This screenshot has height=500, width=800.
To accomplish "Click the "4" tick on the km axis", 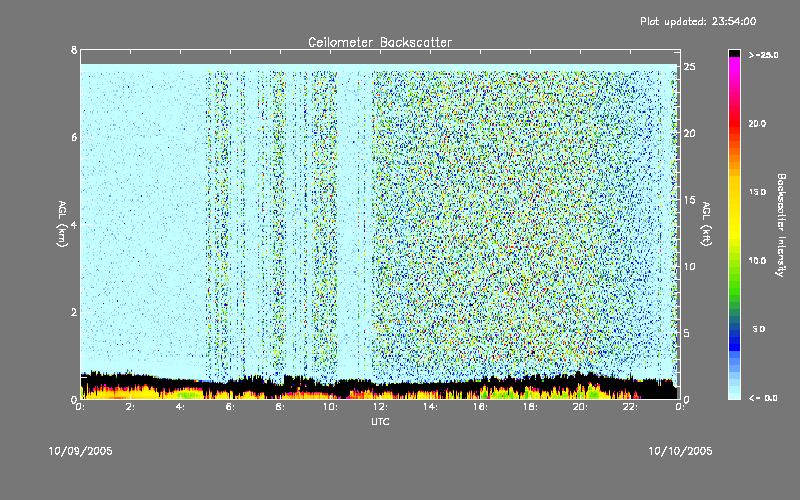I will pos(74,224).
